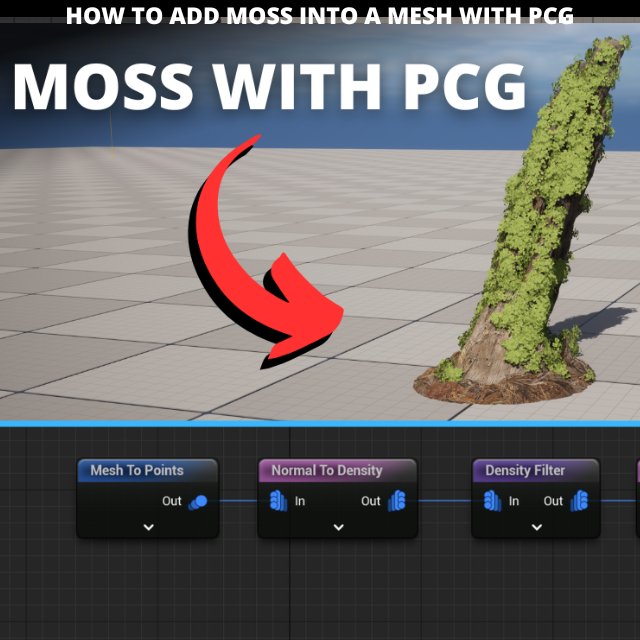Click the Out pin on Density Filter
640x640 pixels.
(x=579, y=501)
